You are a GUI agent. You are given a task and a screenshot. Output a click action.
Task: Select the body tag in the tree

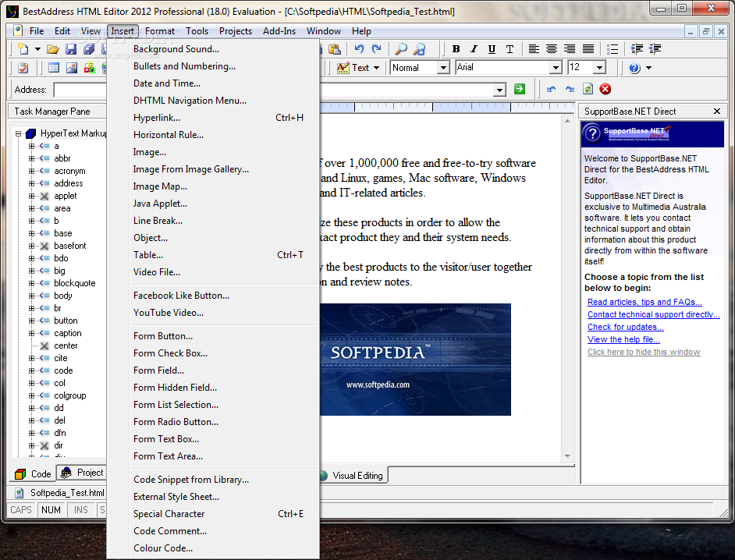click(x=63, y=296)
